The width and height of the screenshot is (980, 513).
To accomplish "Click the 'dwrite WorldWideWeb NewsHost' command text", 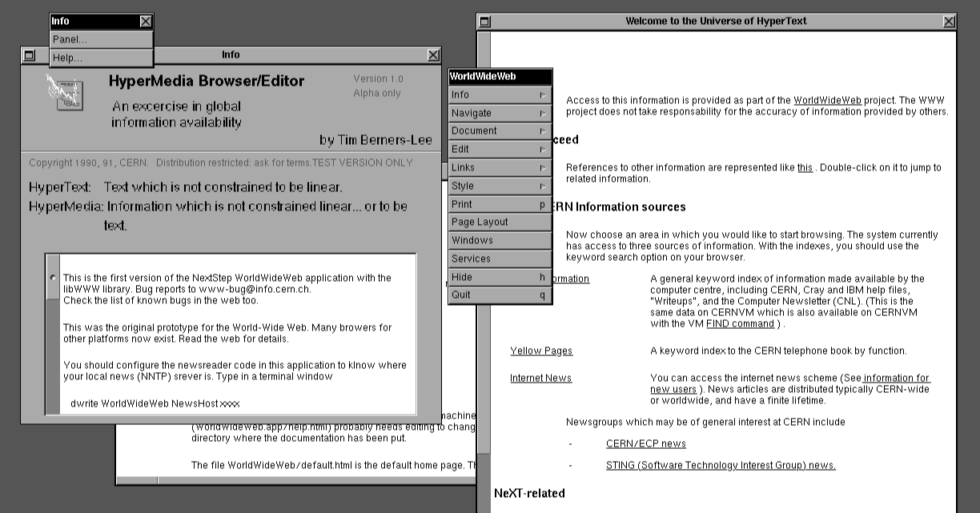I will [x=155, y=403].
